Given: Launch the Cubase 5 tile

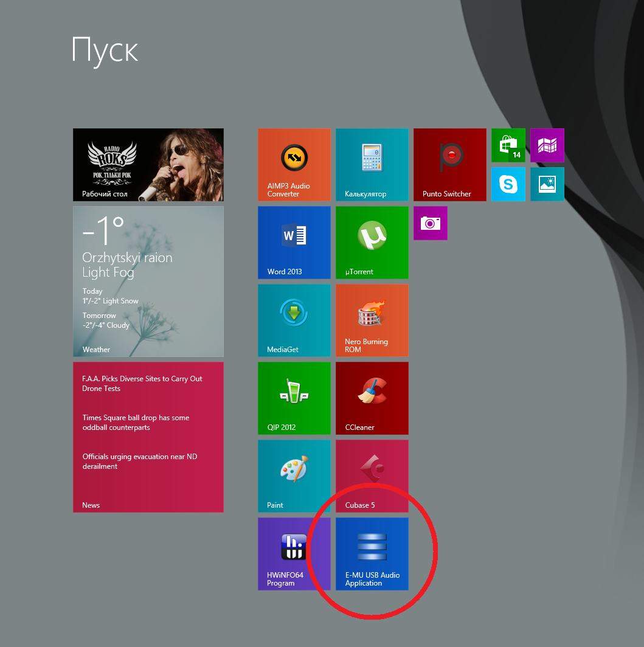Looking at the screenshot, I should pos(372,476).
